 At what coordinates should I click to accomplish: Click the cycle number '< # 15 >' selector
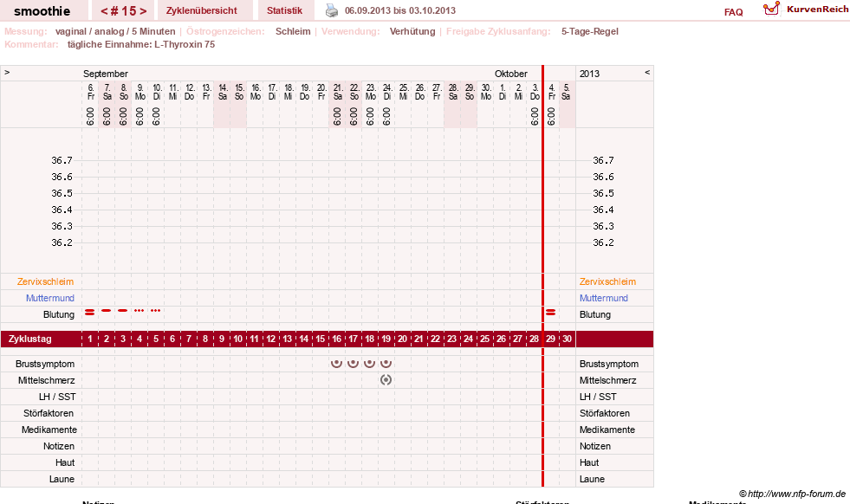click(124, 11)
